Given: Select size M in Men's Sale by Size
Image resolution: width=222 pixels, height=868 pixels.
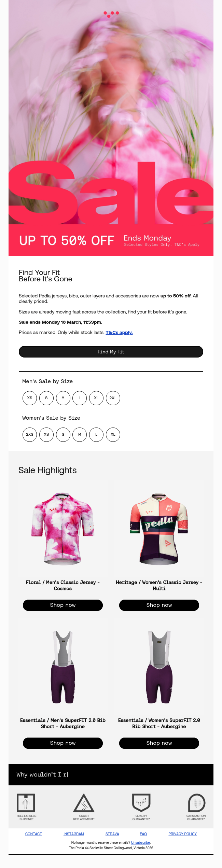Looking at the screenshot, I should pos(63,398).
